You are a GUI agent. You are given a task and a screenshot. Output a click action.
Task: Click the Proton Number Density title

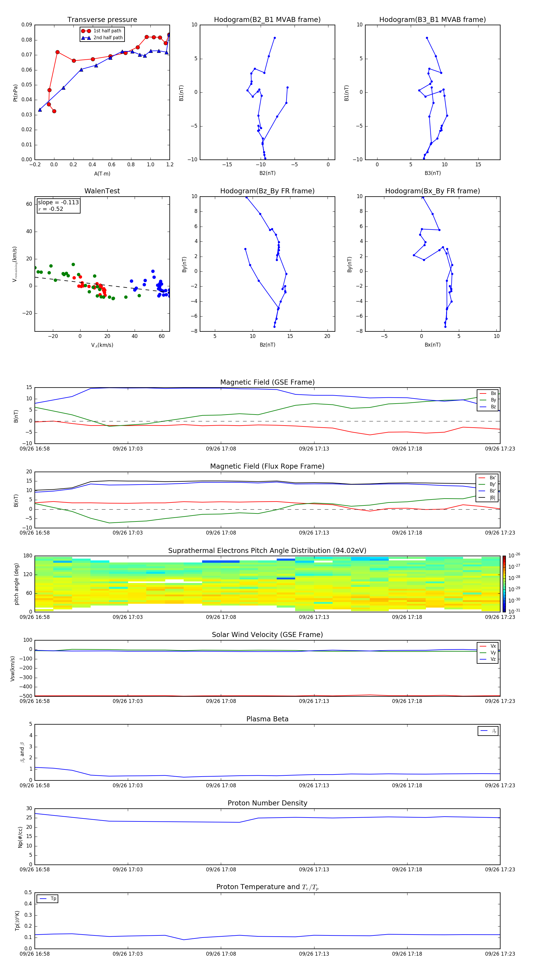(267, 803)
